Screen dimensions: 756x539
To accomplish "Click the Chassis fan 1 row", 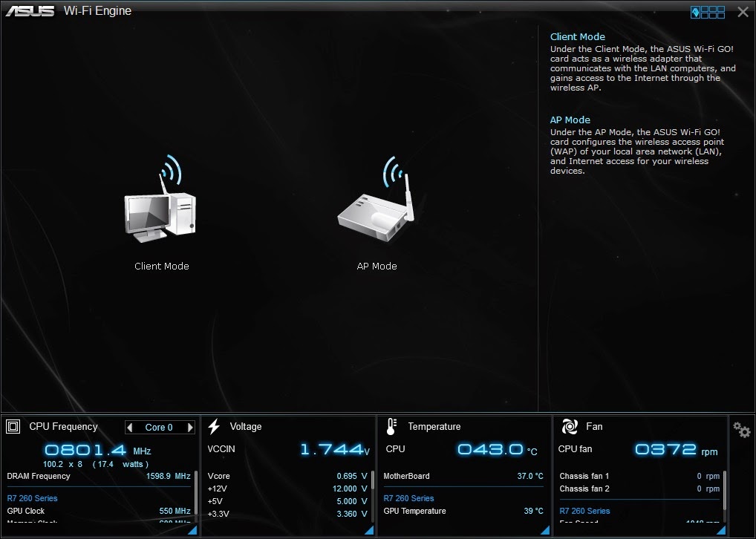I will pos(639,476).
